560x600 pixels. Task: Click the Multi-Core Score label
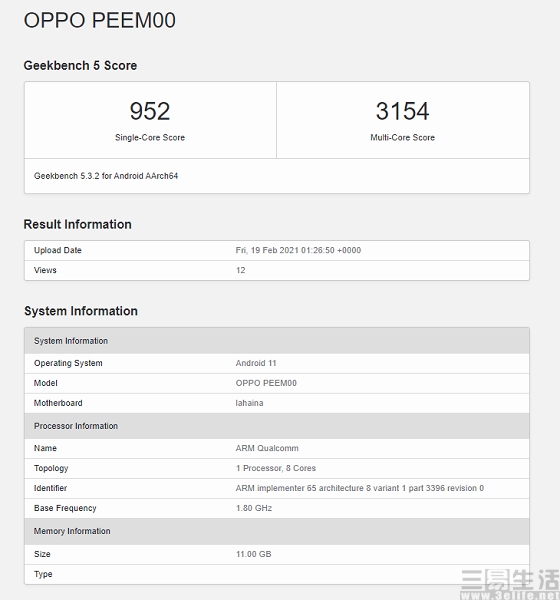[402, 137]
